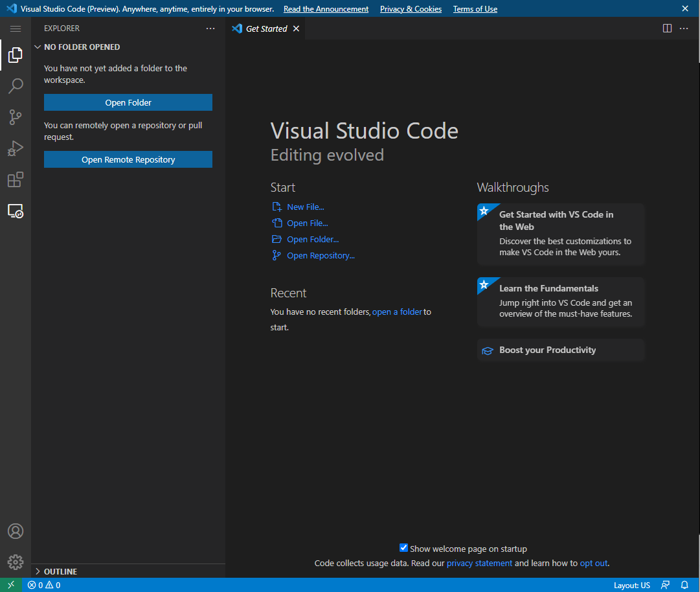Click the Open File icon under Start
Viewport: 700px width, 592px height.
pyautogui.click(x=277, y=223)
